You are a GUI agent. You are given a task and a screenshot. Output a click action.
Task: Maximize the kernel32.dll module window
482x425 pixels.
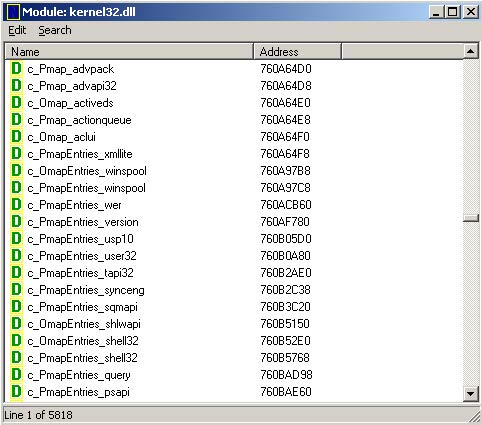[x=452, y=12]
